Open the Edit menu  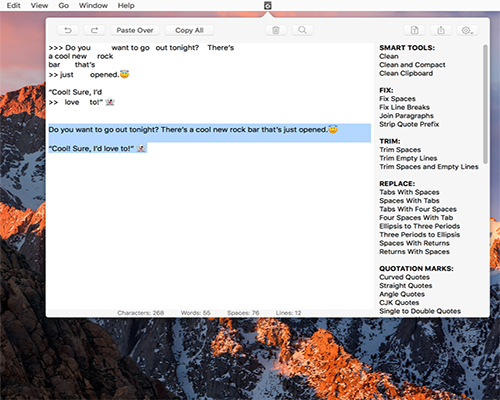pos(14,5)
